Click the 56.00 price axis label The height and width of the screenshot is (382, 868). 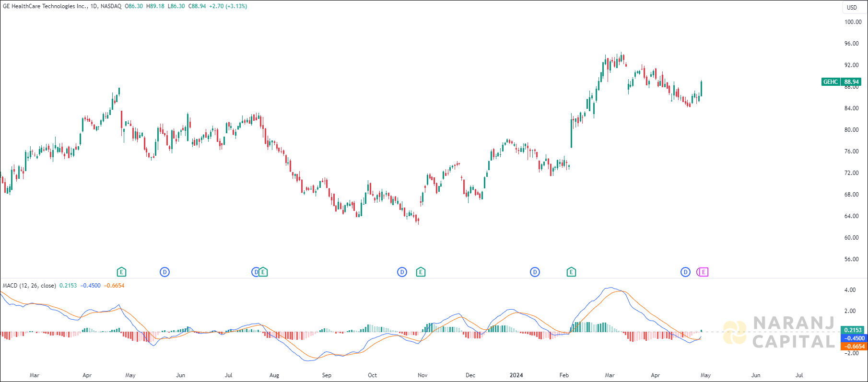point(852,259)
